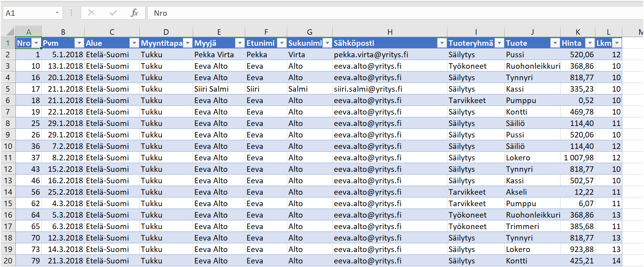Click the Trimmeri product cell
The height and width of the screenshot is (267, 644).
pyautogui.click(x=532, y=226)
